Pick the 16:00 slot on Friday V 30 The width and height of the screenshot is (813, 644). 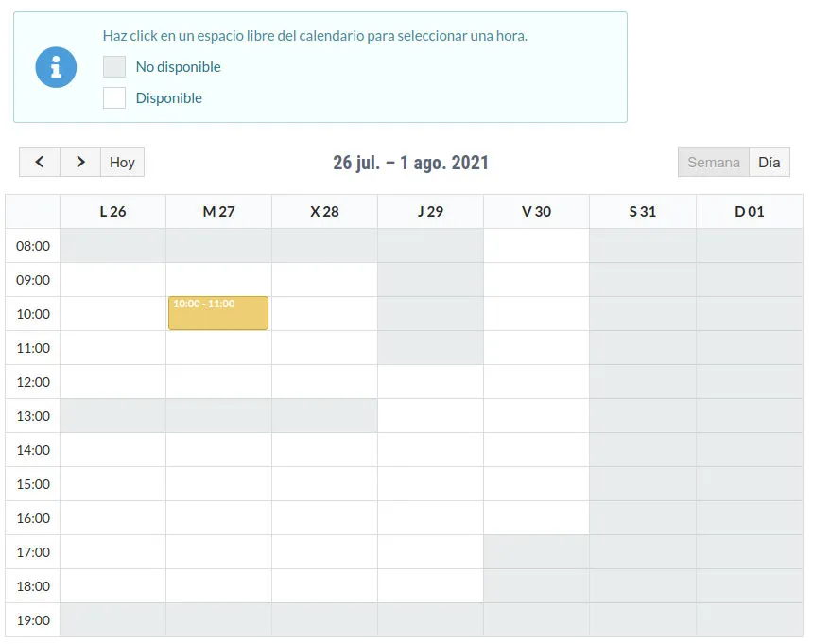(x=536, y=517)
